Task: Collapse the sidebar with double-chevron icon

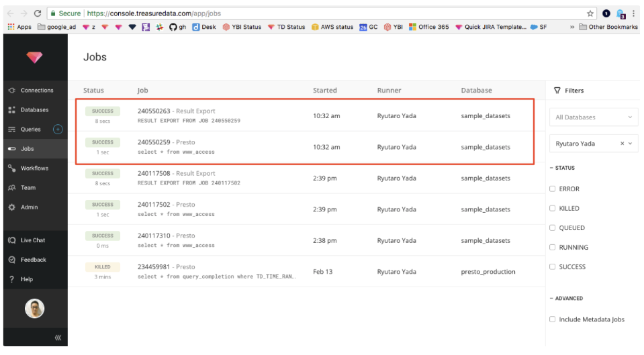Action: coord(58,338)
